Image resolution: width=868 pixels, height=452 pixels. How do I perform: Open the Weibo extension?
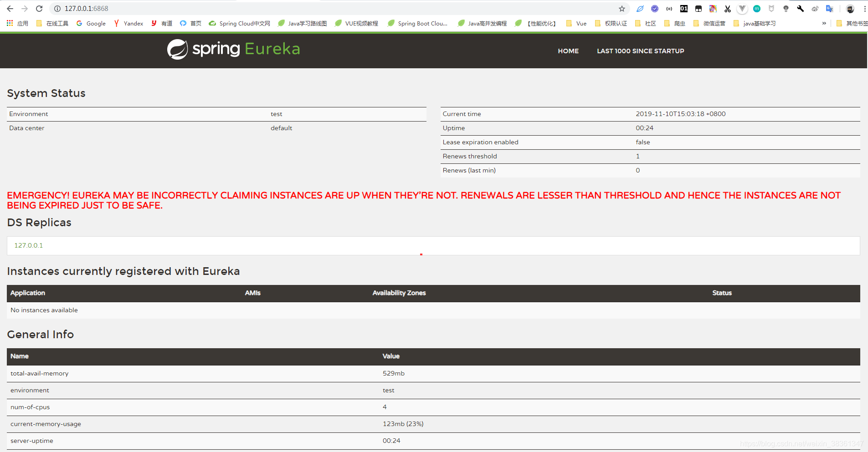point(815,9)
